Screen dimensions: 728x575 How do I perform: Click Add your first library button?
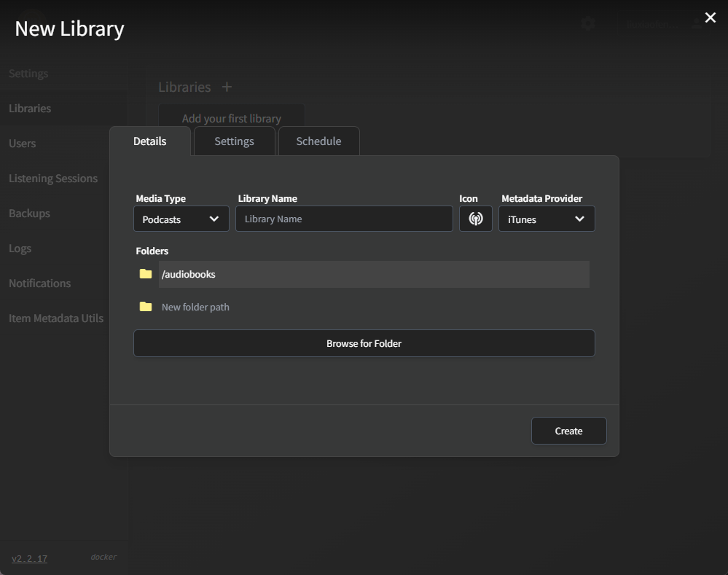232,119
